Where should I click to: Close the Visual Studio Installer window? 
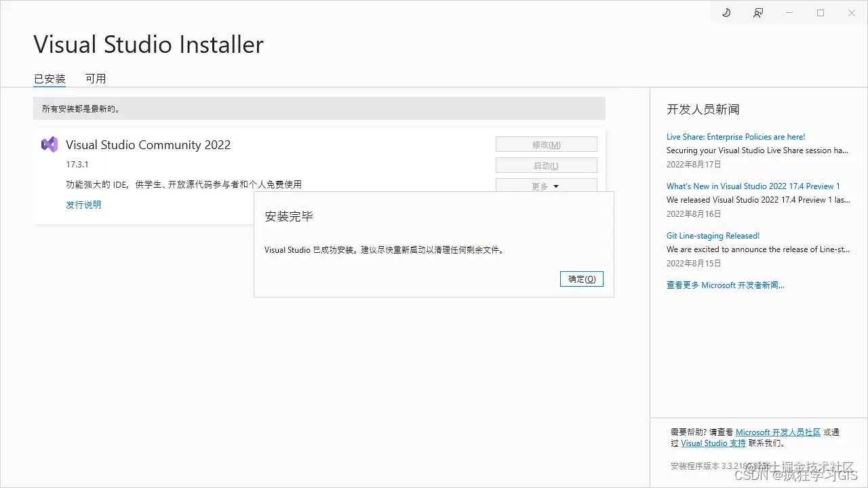coord(852,13)
